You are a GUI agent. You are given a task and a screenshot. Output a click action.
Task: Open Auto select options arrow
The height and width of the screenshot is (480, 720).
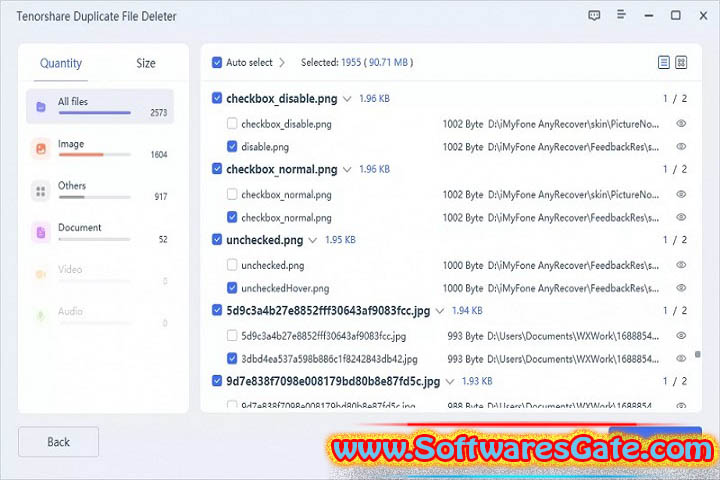pos(282,62)
